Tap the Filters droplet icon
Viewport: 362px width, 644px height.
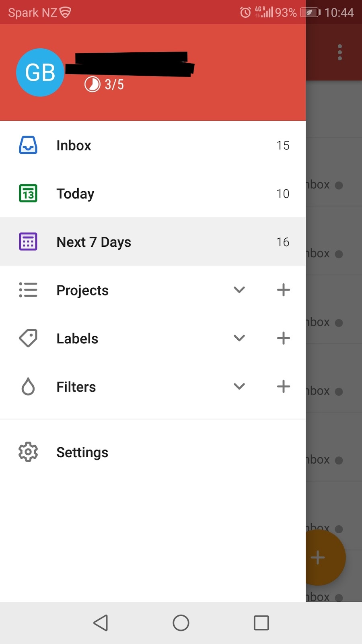pyautogui.click(x=28, y=386)
